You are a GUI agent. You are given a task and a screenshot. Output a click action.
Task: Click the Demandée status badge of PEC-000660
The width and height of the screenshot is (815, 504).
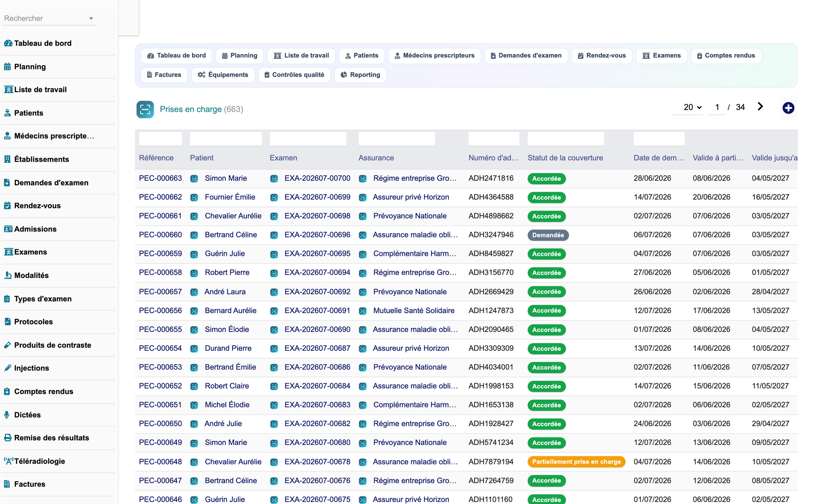tap(548, 235)
